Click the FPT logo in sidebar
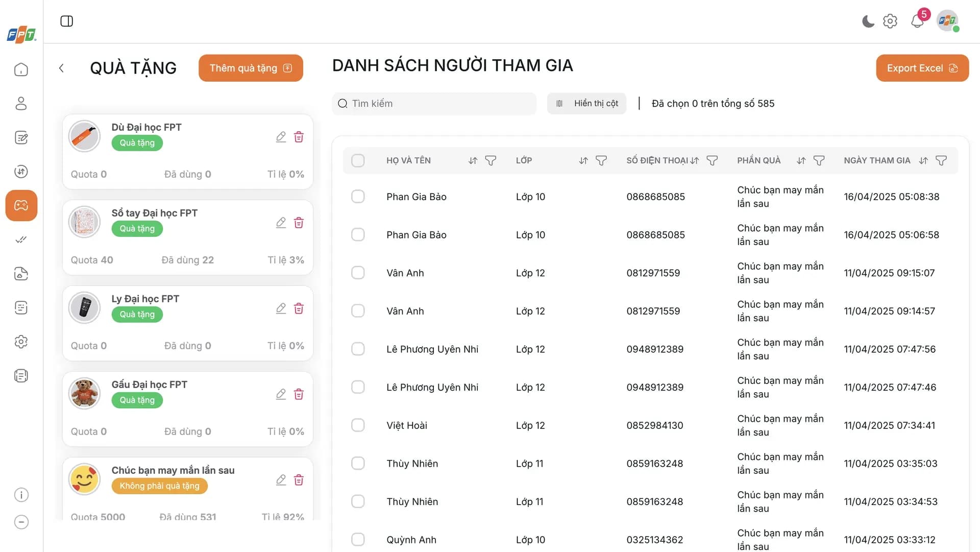The image size is (980, 552). 21,35
